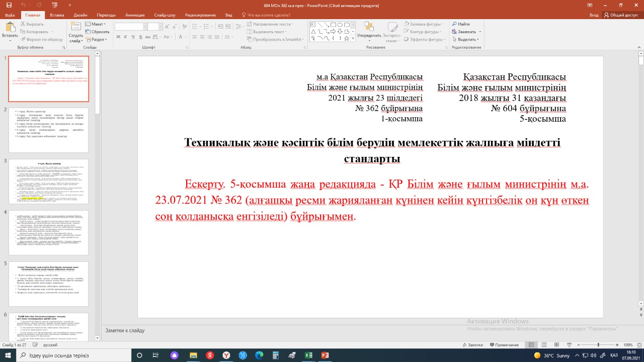Image resolution: width=644 pixels, height=362 pixels.
Task: Open Convert to SmartArt dropdown
Action: click(x=276, y=39)
